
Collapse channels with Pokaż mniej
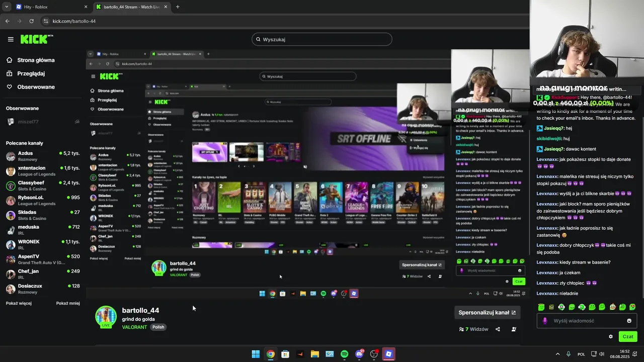[x=68, y=304]
